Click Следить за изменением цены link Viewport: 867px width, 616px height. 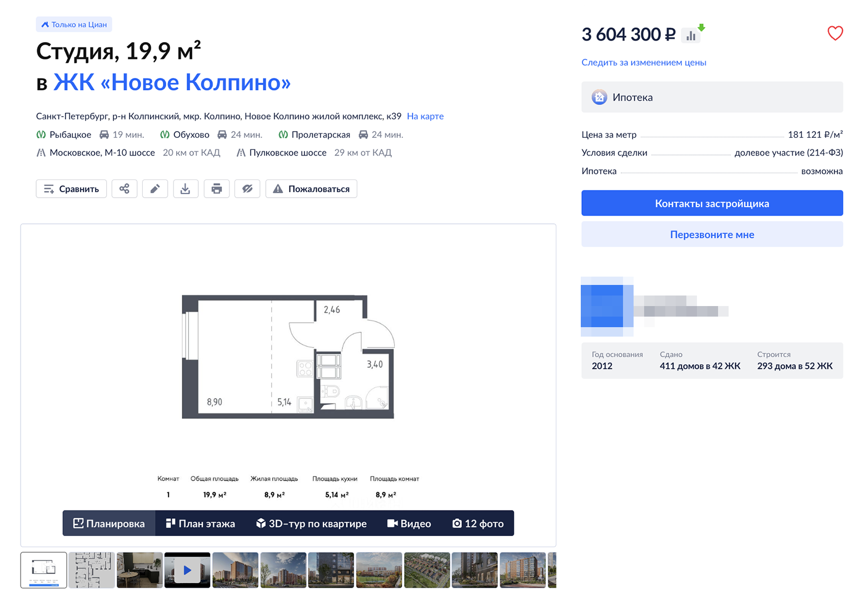pyautogui.click(x=644, y=62)
